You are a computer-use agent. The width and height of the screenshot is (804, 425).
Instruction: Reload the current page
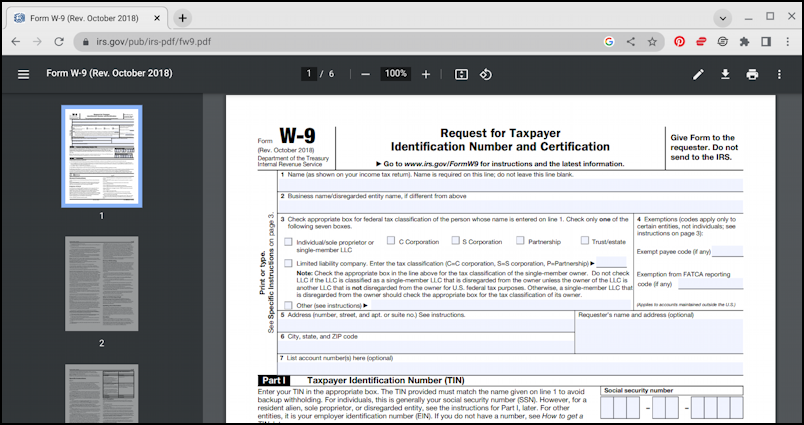pos(59,42)
